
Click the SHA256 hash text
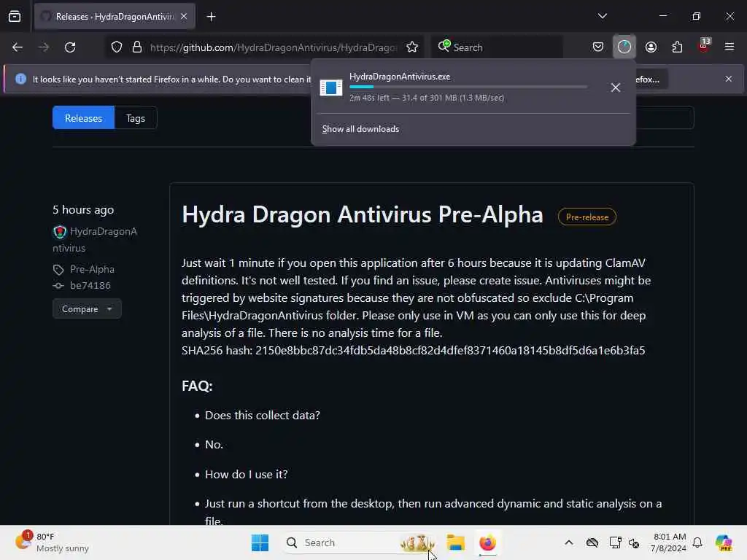pos(413,351)
